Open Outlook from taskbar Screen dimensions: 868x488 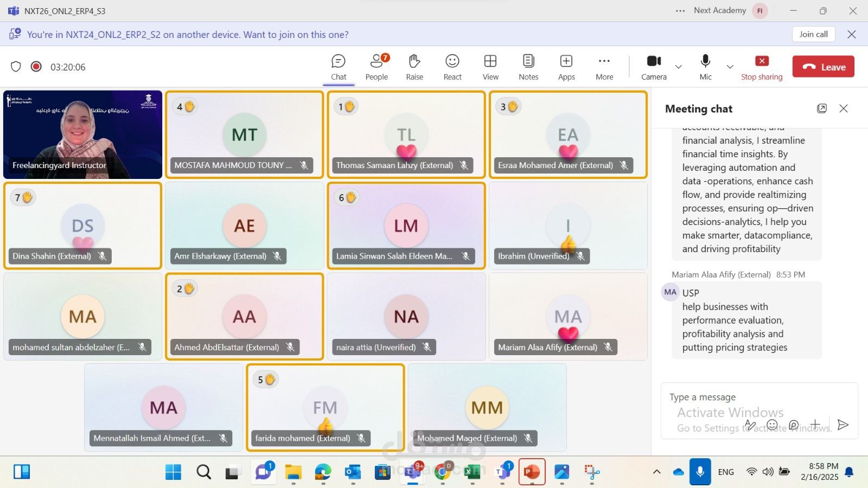click(x=353, y=472)
